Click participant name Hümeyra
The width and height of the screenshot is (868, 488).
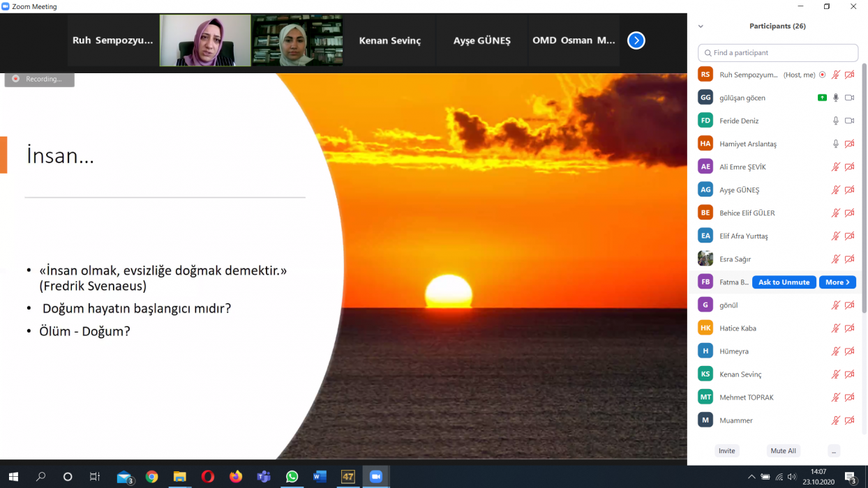pos(734,351)
